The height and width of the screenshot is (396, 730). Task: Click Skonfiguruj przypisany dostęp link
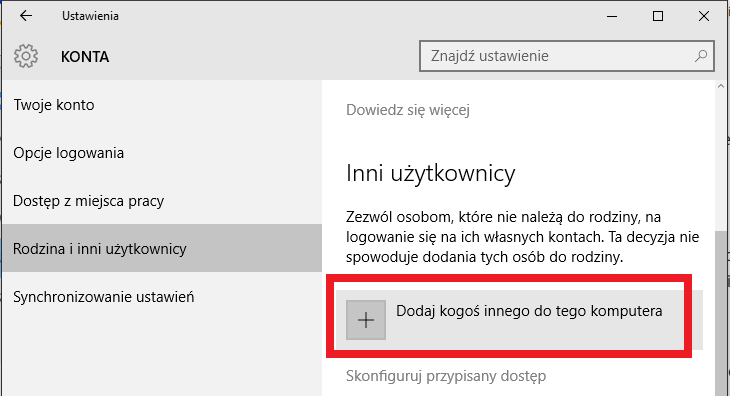[446, 376]
